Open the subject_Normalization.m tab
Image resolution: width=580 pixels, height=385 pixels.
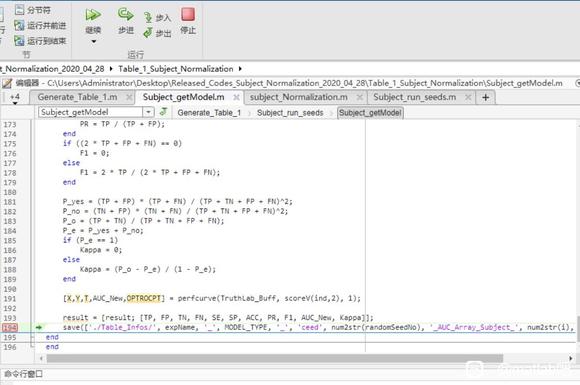click(299, 97)
